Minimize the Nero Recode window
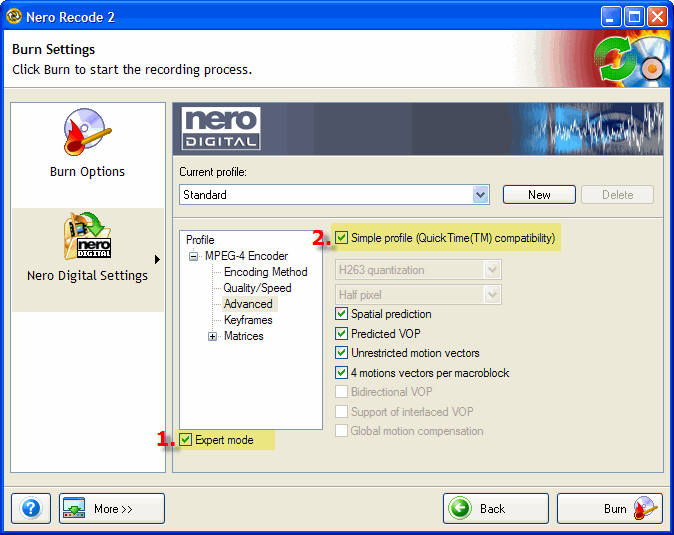 click(x=610, y=17)
